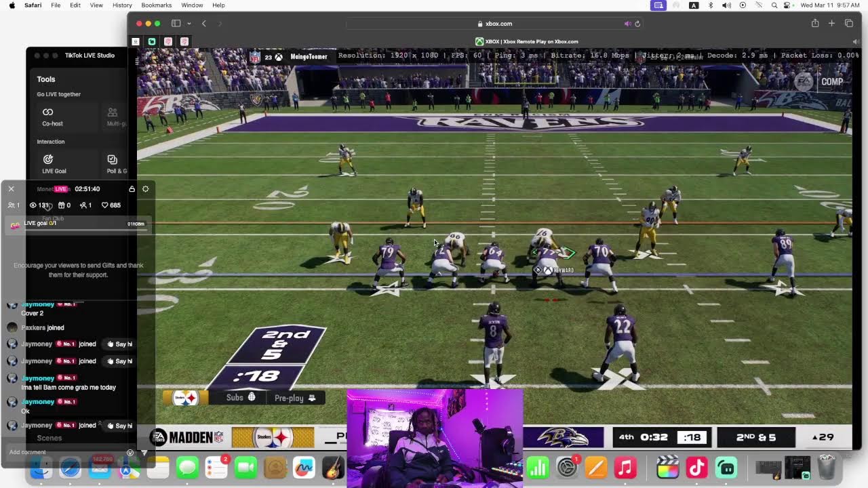Open Spotlight search in menu bar
The image size is (868, 488).
coord(774,5)
